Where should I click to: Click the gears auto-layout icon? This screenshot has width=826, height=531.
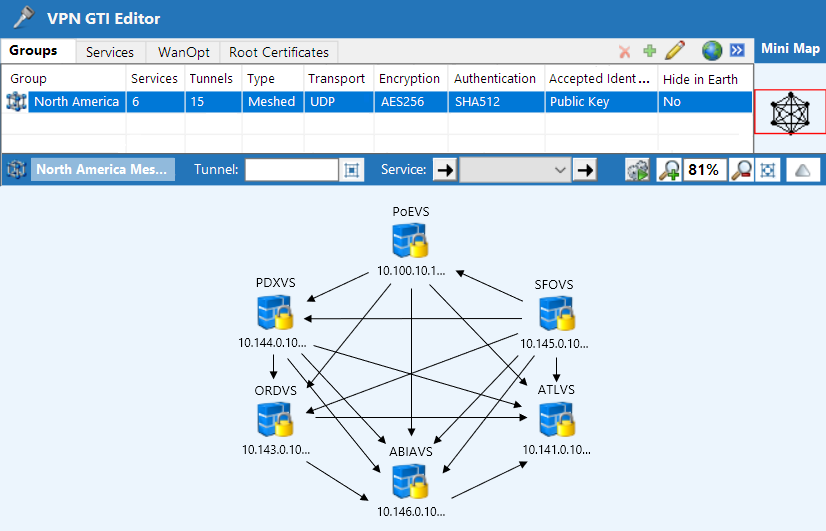[637, 170]
